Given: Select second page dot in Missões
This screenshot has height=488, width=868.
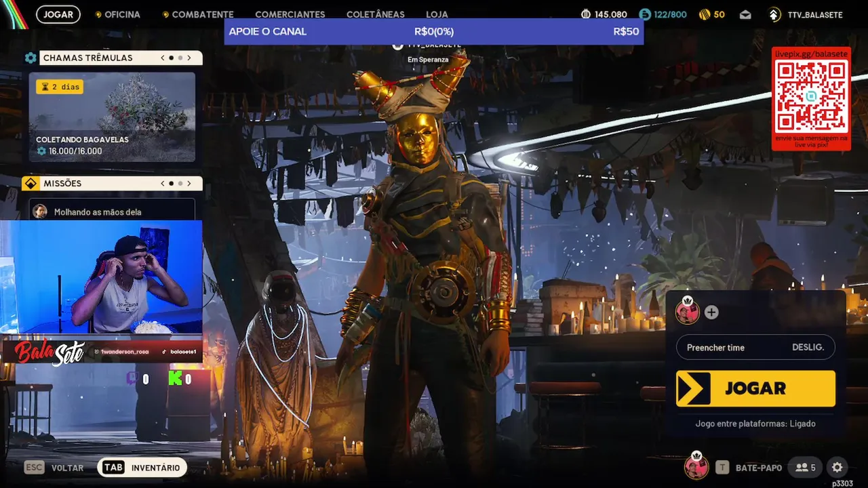Looking at the screenshot, I should click(x=180, y=184).
